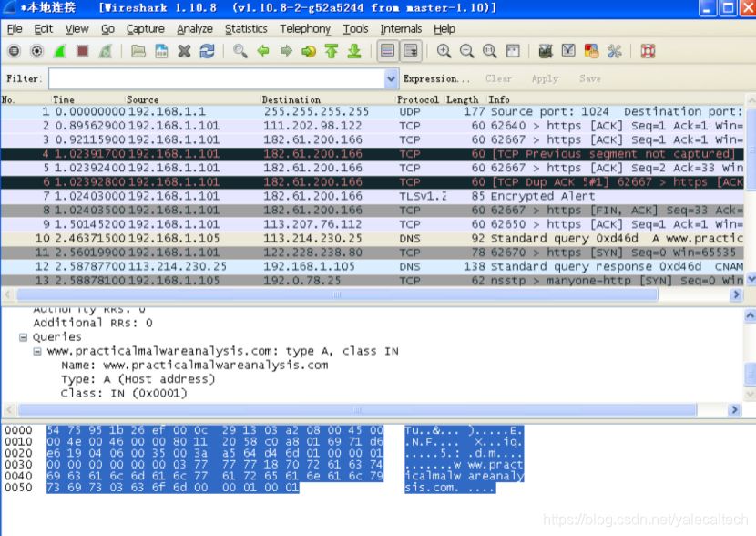The image size is (756, 536).
Task: Select packet 7 TLSv1.2 Encrypted Alert
Action: [373, 196]
